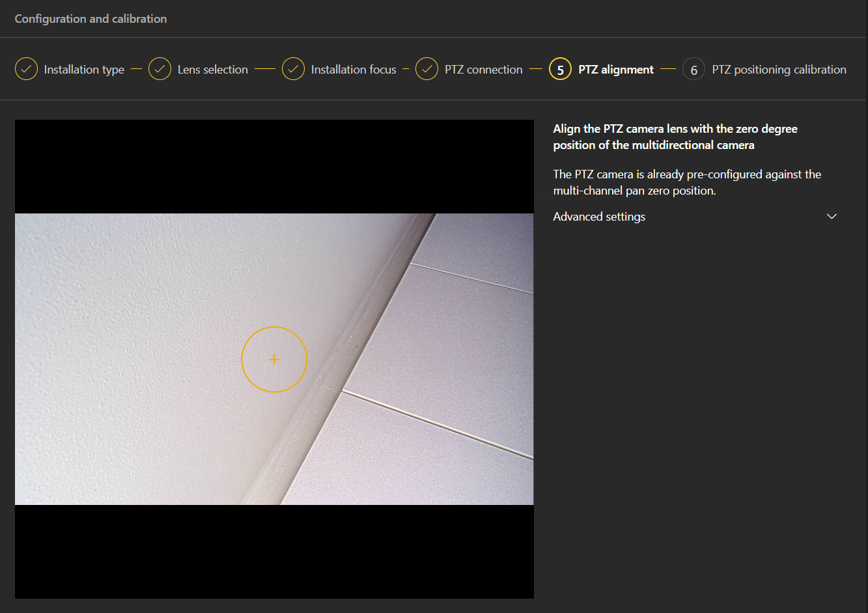Screen dimensions: 868x613
Task: Click the Advanced settings label
Action: pyautogui.click(x=598, y=216)
